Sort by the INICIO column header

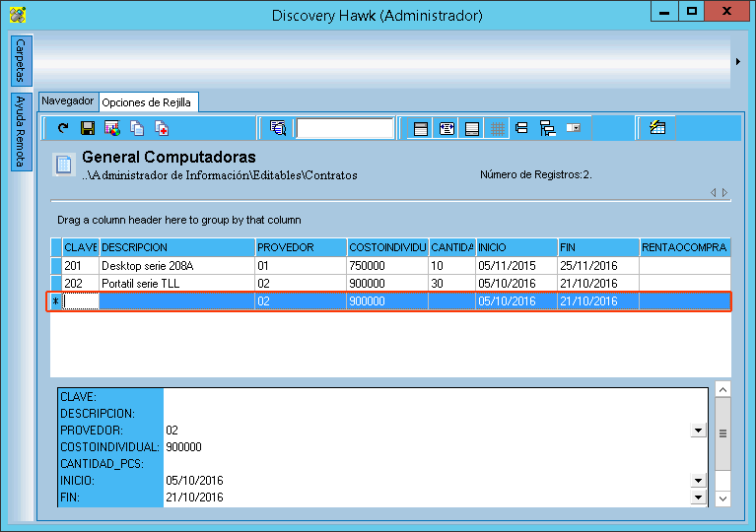click(x=516, y=247)
